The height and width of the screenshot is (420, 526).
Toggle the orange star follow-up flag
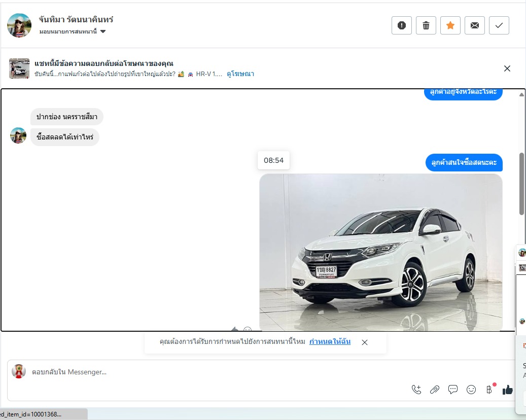tap(450, 25)
